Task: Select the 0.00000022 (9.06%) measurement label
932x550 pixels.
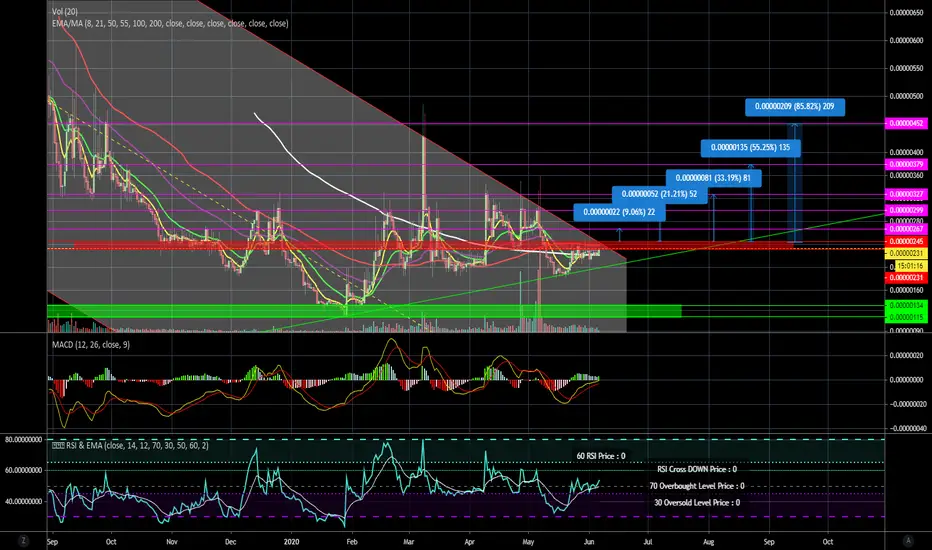Action: coord(619,212)
